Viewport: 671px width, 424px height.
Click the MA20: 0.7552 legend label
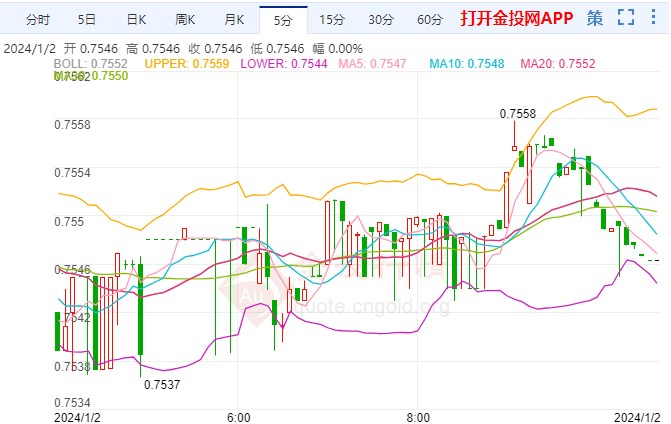558,64
